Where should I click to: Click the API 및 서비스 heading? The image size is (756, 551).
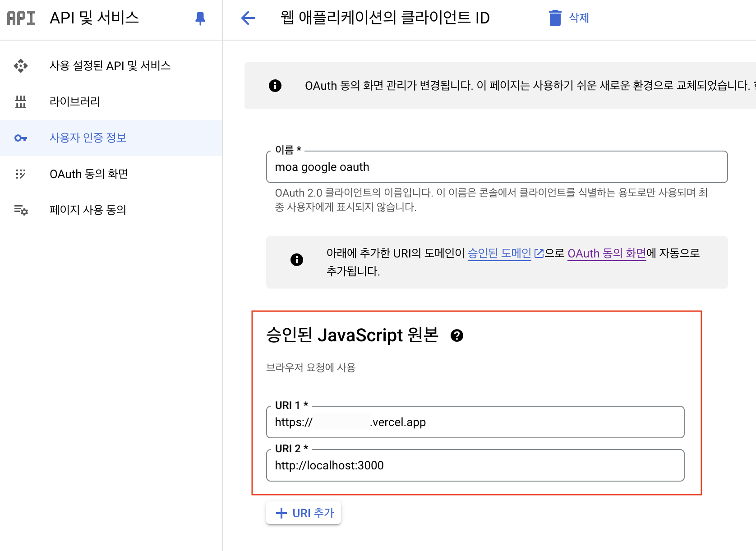[94, 18]
